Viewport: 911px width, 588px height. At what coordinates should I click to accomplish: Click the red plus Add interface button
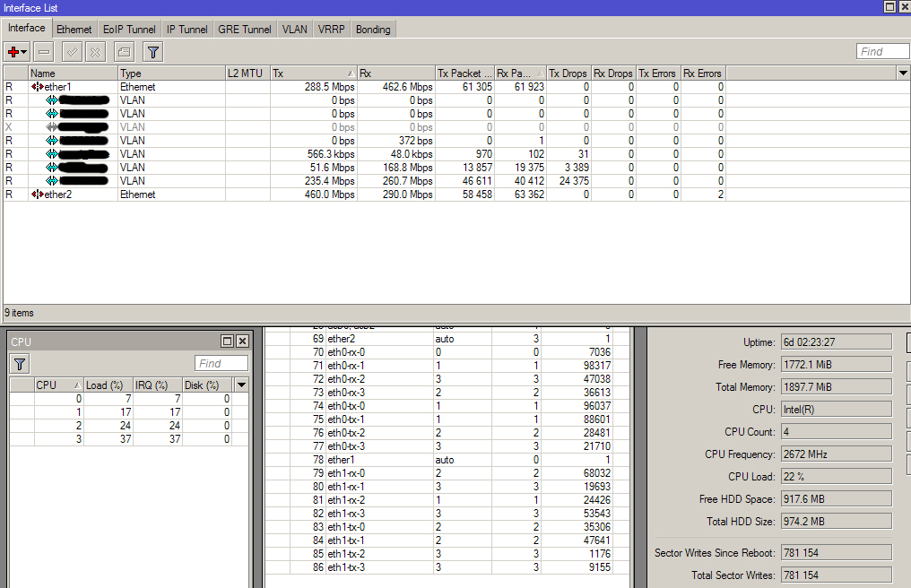13,52
